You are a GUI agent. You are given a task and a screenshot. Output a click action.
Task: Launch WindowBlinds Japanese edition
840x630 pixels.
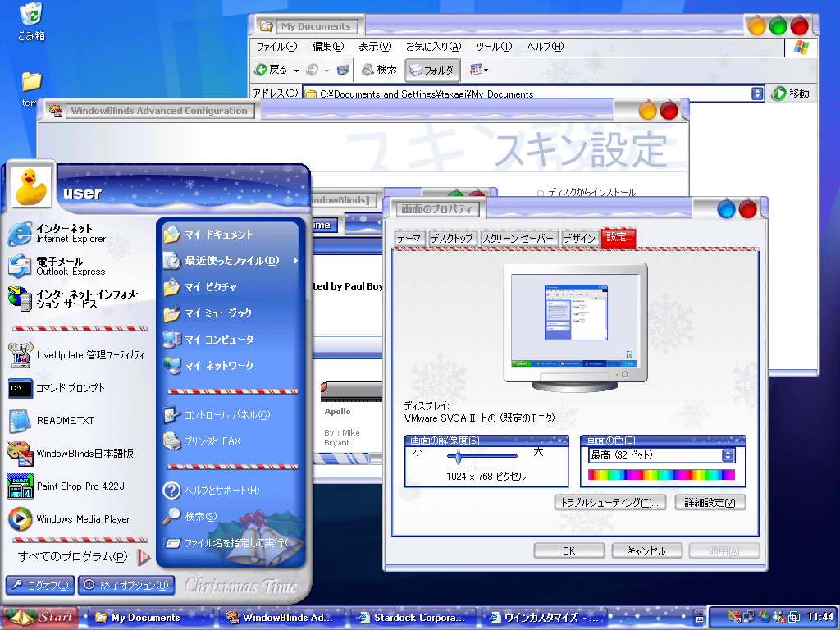[x=71, y=453]
